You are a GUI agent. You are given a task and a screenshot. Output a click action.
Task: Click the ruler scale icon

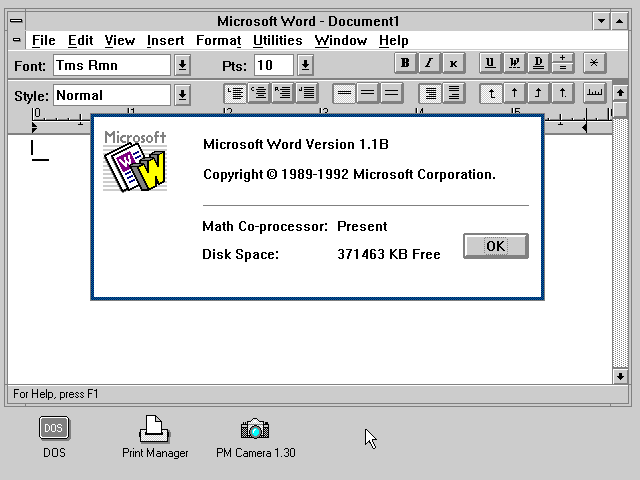pos(594,93)
